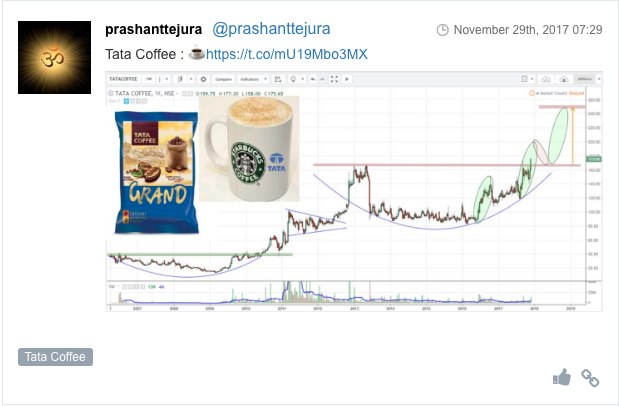Open the candlestick chart style icon

[180, 79]
